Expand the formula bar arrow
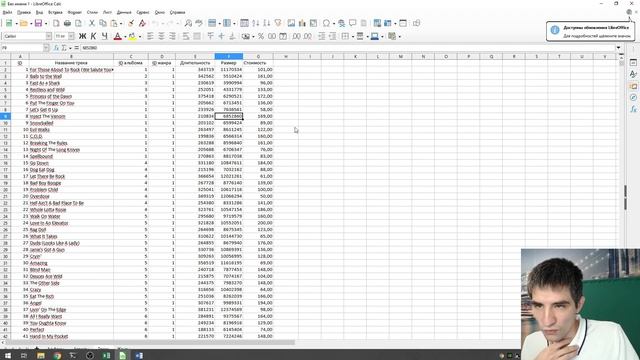Viewport: 640px width, 360px height. click(618, 48)
